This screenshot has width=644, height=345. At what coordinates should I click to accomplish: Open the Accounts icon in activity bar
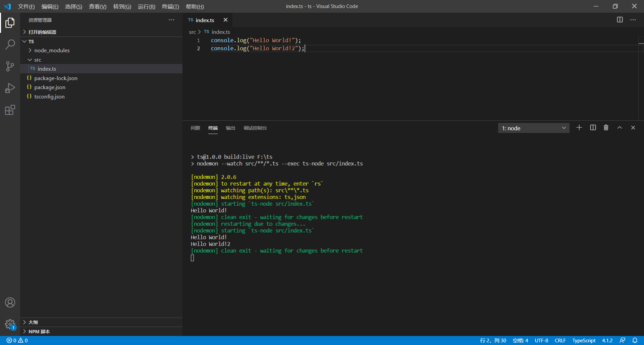[x=10, y=302]
